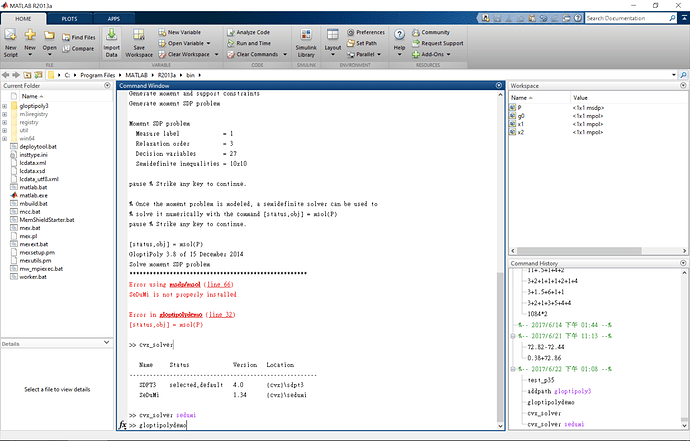
Task: Click the fx function browser icon
Action: pyautogui.click(x=122, y=425)
